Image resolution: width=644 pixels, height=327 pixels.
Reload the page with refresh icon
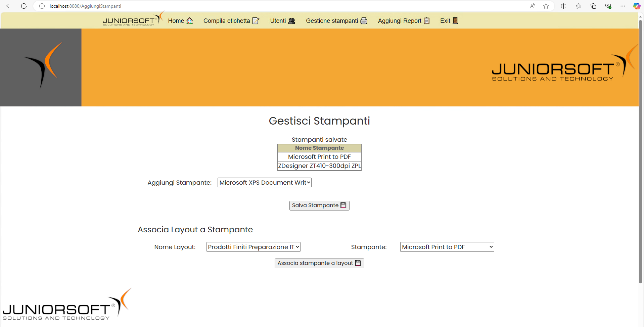coord(24,6)
